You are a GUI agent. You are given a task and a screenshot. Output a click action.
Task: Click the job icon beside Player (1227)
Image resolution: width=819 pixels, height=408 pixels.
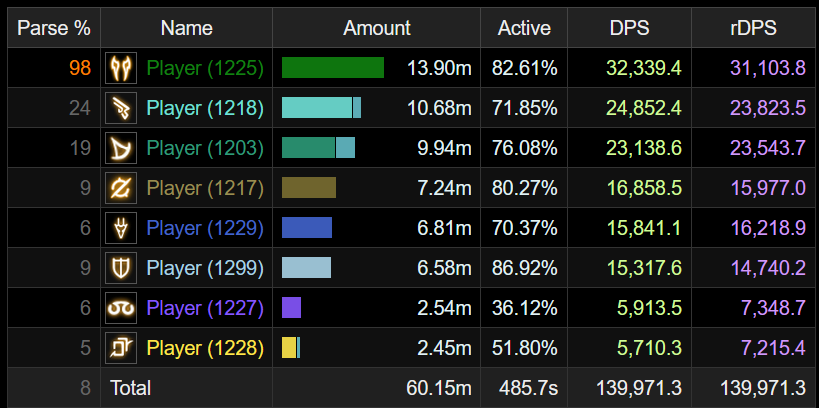coord(121,308)
